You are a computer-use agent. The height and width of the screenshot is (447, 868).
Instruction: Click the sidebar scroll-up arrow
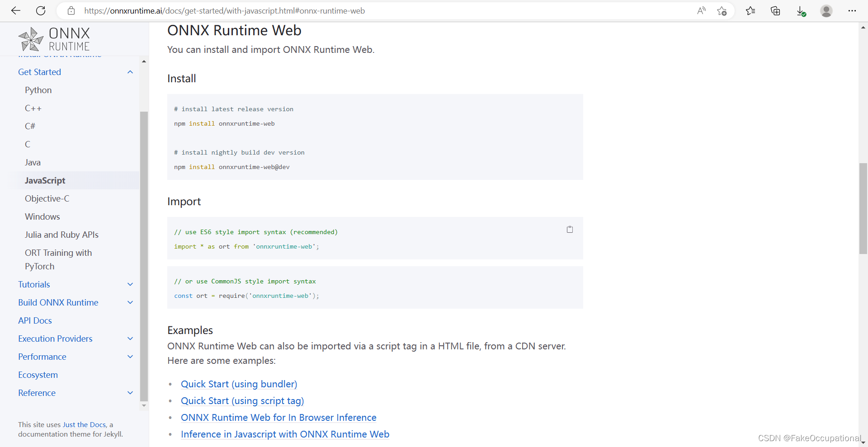pos(144,61)
